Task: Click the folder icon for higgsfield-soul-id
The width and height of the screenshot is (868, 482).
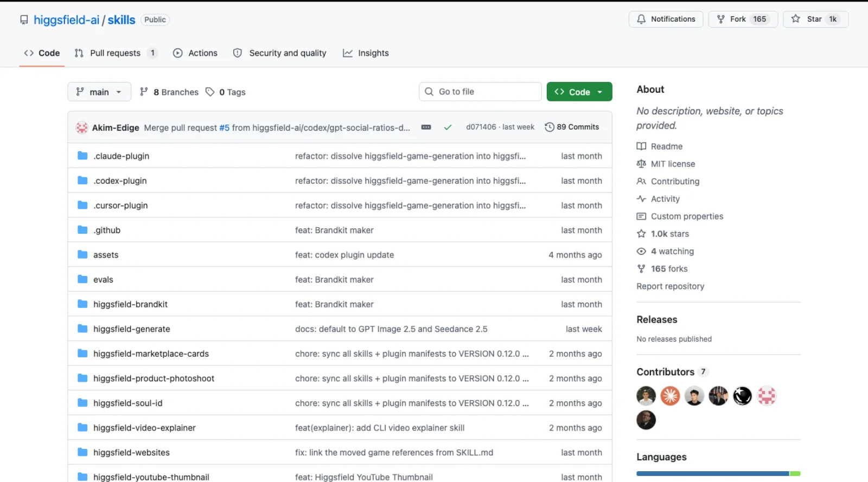Action: tap(82, 403)
